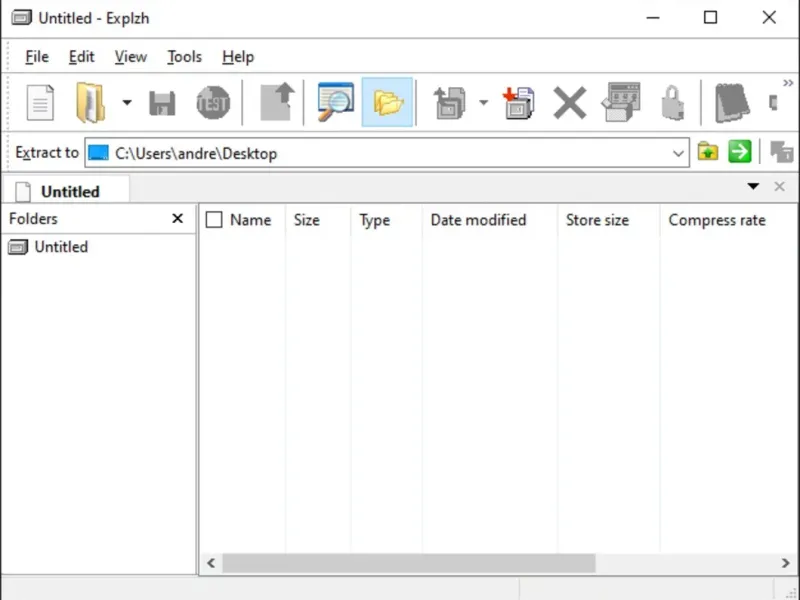Click the padlock encrypt icon

coord(672,103)
